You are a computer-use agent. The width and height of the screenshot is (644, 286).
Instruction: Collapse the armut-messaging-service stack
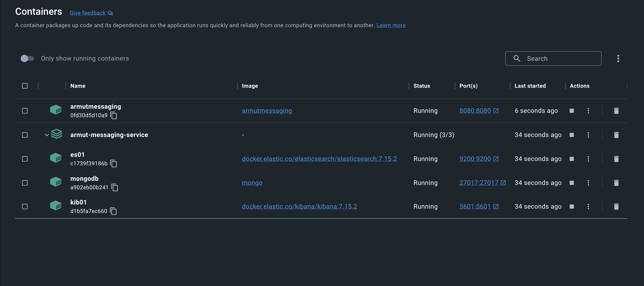pos(46,135)
